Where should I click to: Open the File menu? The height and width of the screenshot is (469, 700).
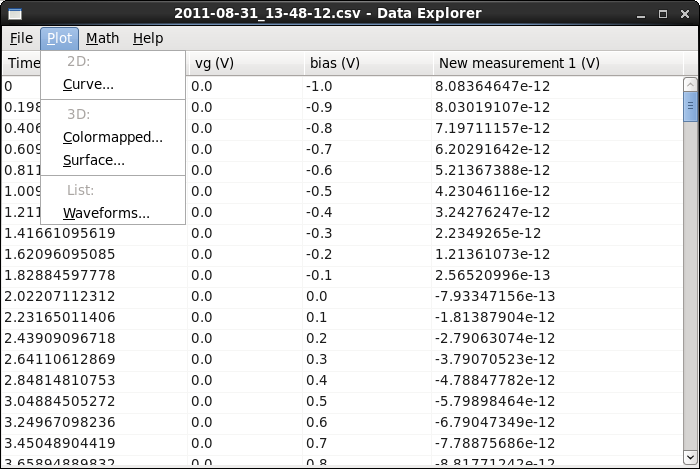pos(21,38)
